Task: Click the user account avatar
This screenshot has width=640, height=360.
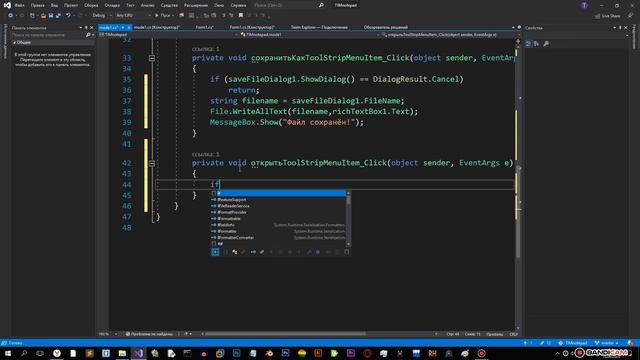Action: 584,5
